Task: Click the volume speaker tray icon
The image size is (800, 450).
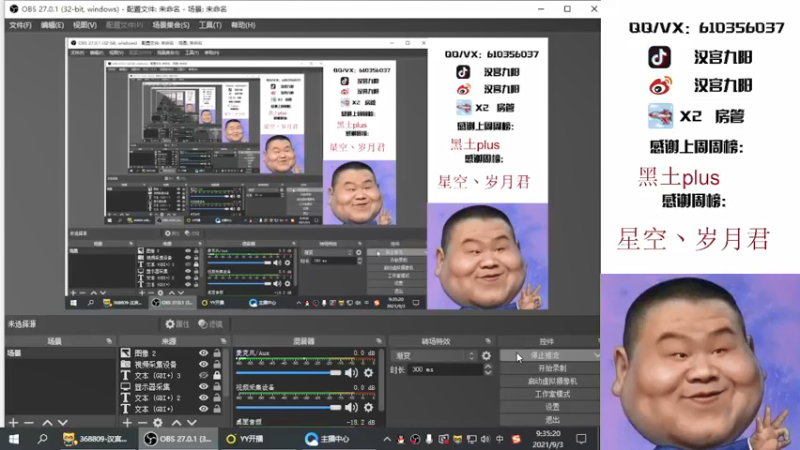Action: (485, 439)
